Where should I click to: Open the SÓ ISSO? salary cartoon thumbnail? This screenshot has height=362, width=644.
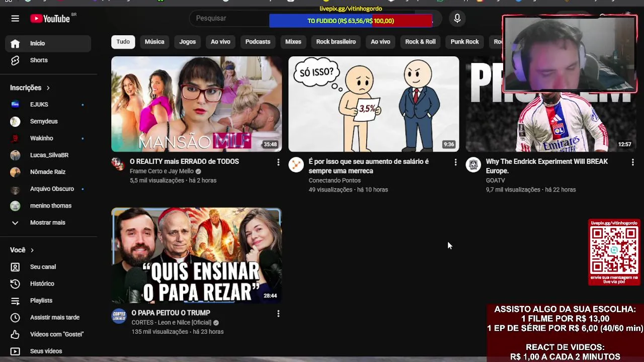point(374,104)
